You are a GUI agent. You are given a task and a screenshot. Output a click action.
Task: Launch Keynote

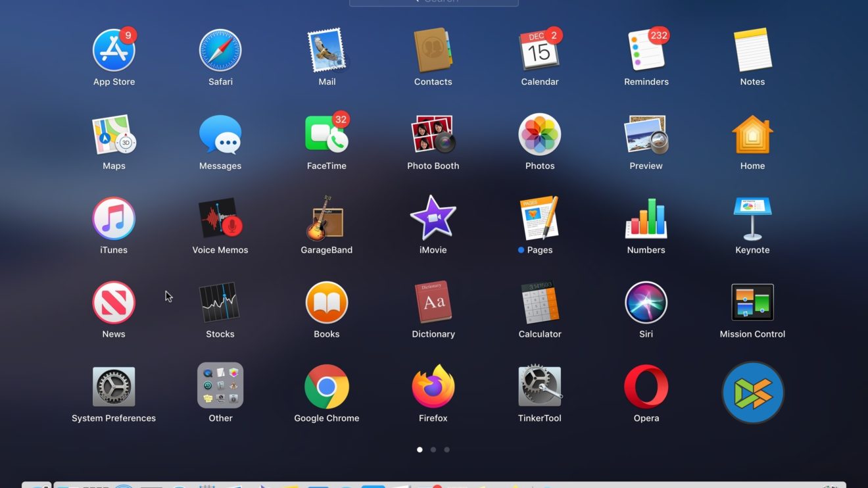pos(752,218)
